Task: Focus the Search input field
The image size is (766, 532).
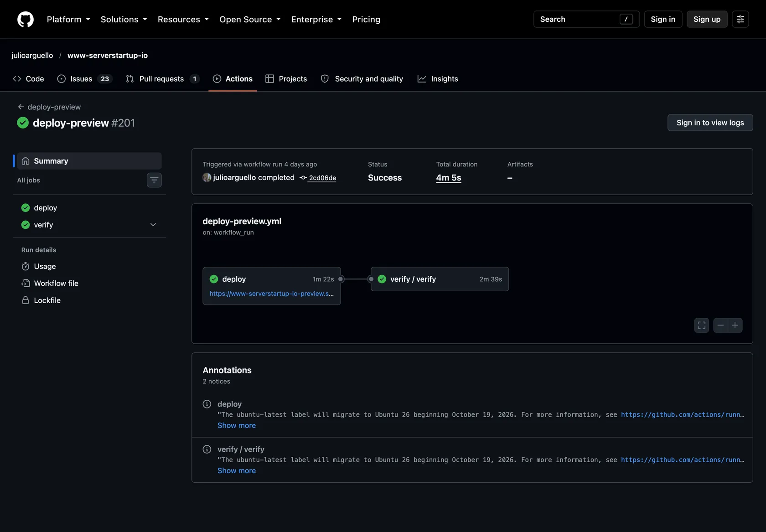Action: coord(586,19)
